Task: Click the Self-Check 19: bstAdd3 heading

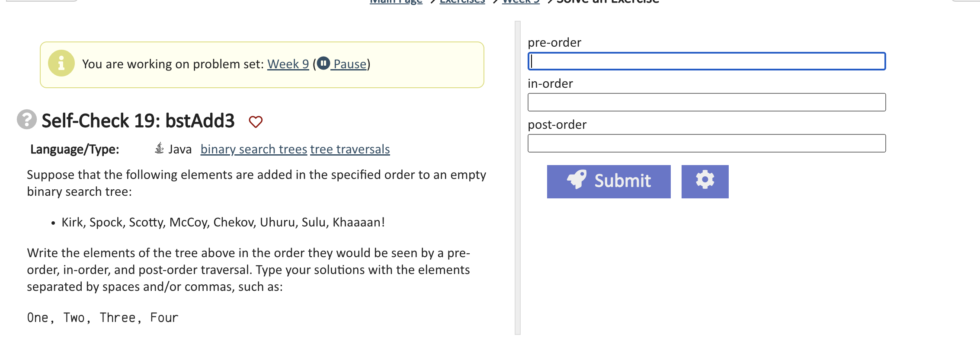Action: (138, 121)
